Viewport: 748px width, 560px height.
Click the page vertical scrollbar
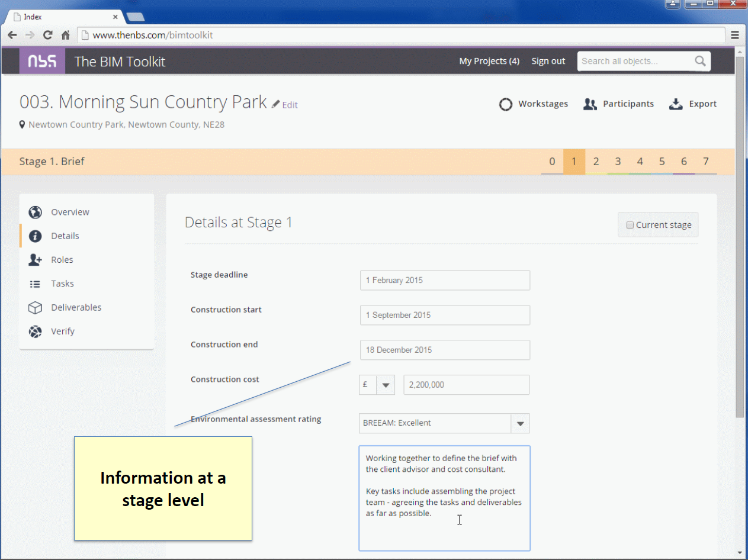pyautogui.click(x=740, y=237)
